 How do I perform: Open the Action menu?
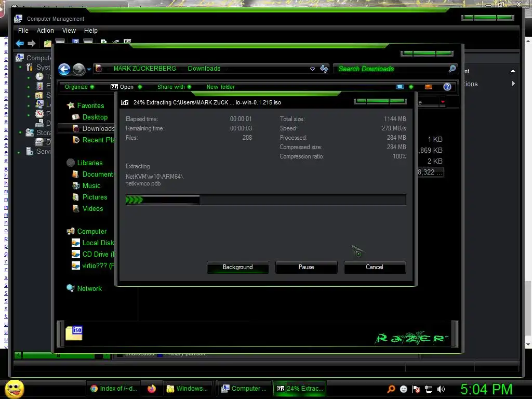45,31
